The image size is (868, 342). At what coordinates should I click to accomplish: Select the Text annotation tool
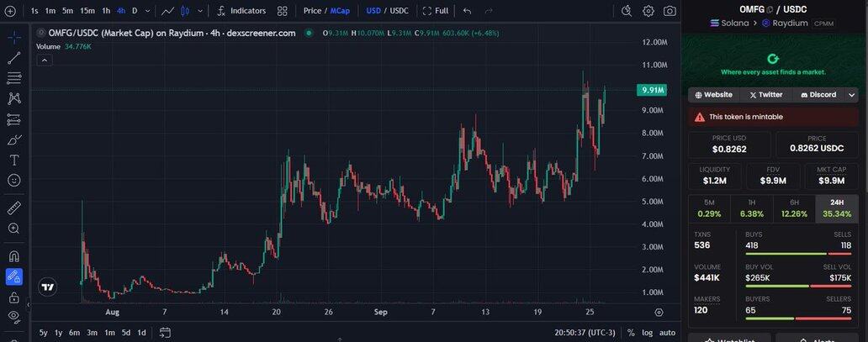coord(14,160)
